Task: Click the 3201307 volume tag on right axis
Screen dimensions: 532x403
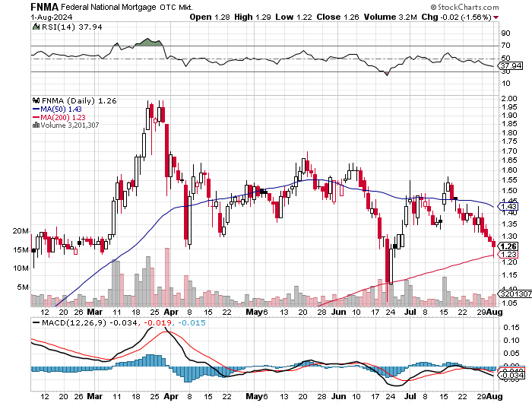Action: click(x=515, y=294)
